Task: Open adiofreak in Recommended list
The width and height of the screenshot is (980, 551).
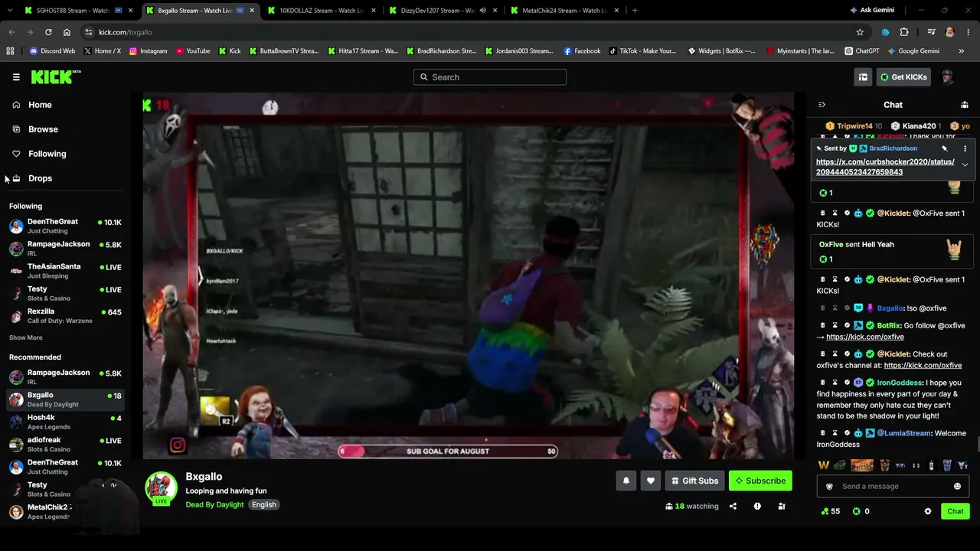Action: (66, 445)
